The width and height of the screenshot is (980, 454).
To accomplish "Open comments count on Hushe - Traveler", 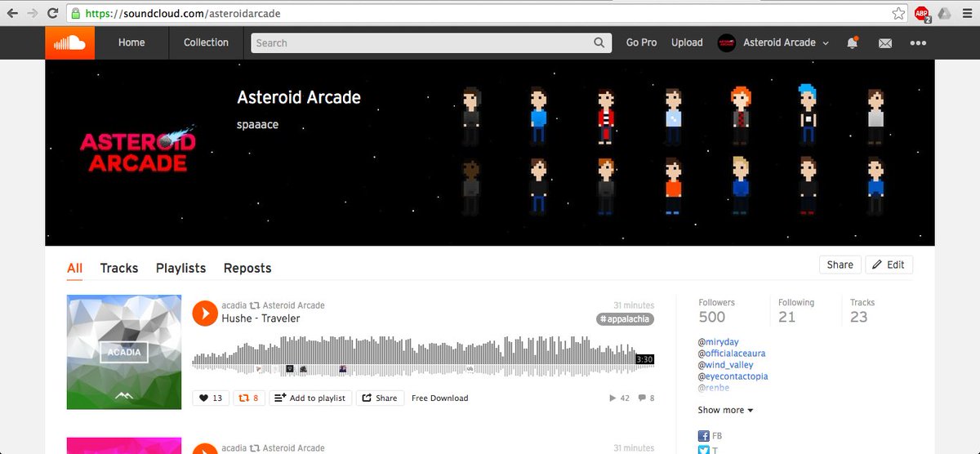I will click(x=646, y=398).
